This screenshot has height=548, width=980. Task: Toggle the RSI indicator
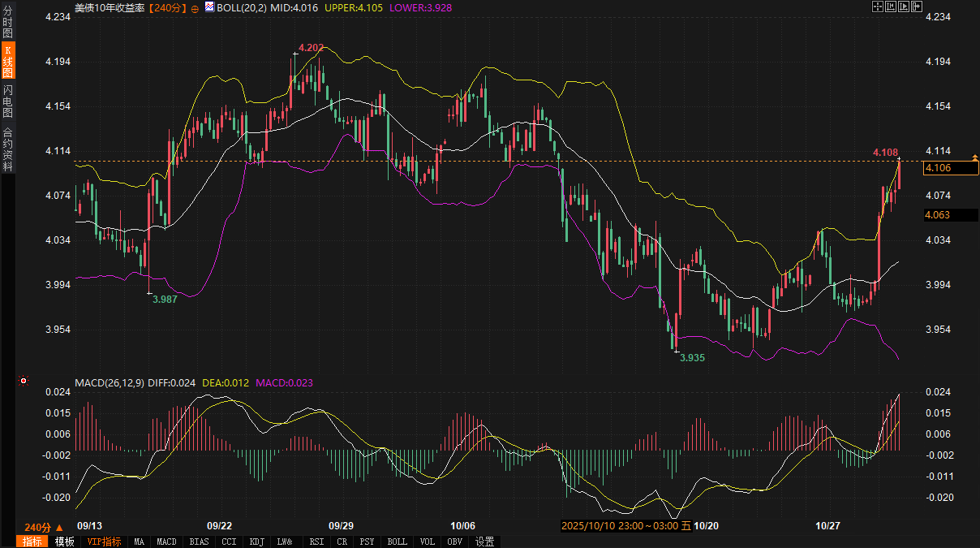(316, 542)
